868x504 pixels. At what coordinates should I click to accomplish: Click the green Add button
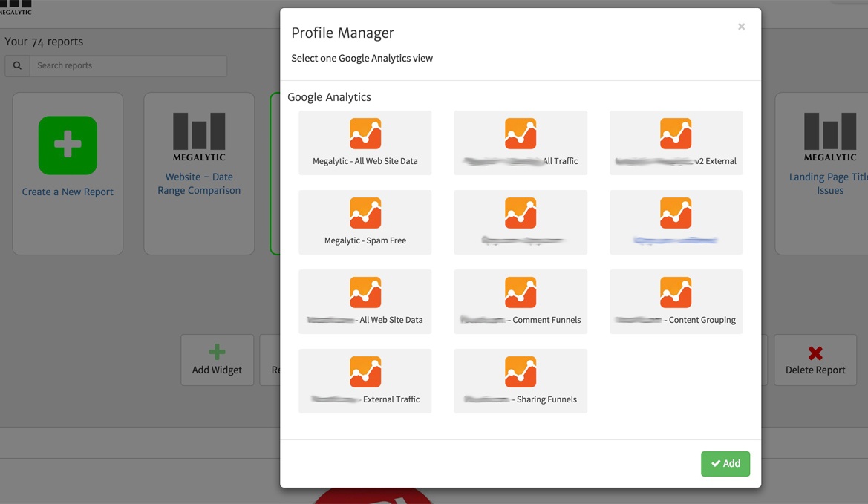point(725,463)
